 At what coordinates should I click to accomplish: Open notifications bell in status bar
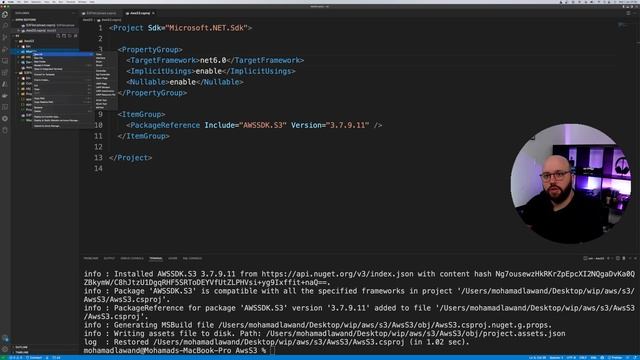(x=635, y=358)
